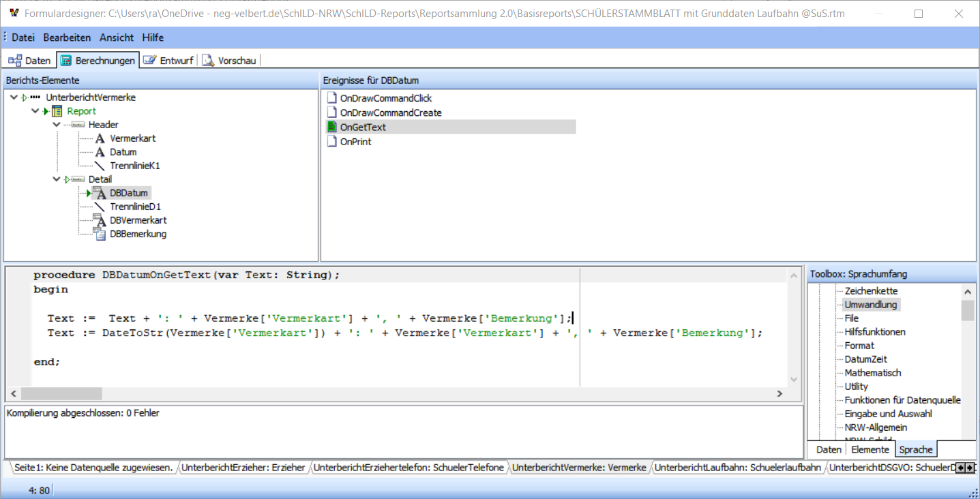Click the code editor's horizontal scrollbar thumb

[61, 393]
